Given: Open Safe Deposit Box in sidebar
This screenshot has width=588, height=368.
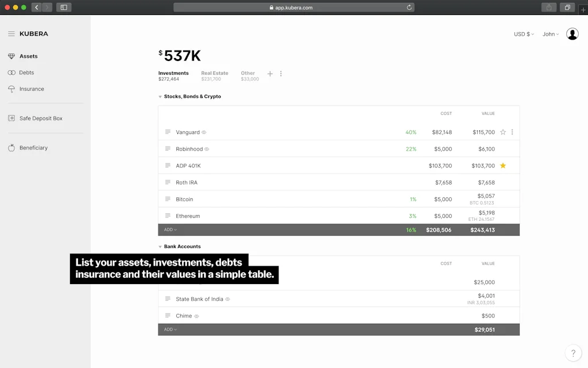Looking at the screenshot, I should click(40, 118).
